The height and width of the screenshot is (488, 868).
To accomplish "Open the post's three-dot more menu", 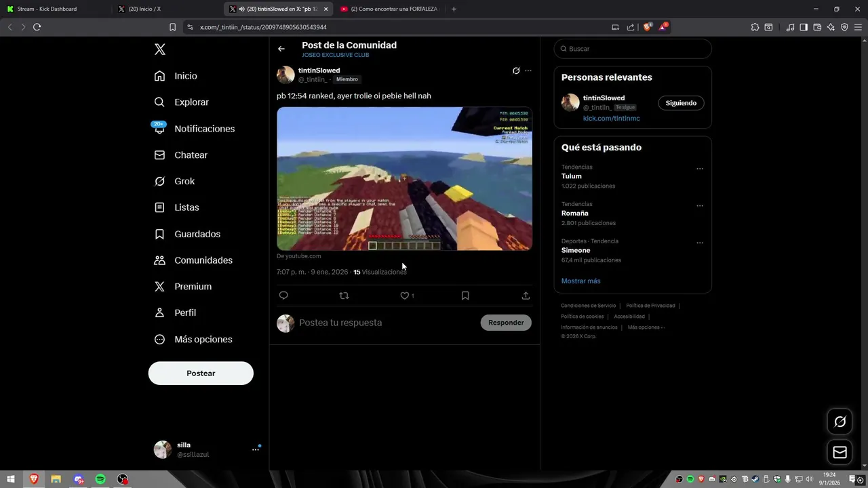I will (x=528, y=70).
